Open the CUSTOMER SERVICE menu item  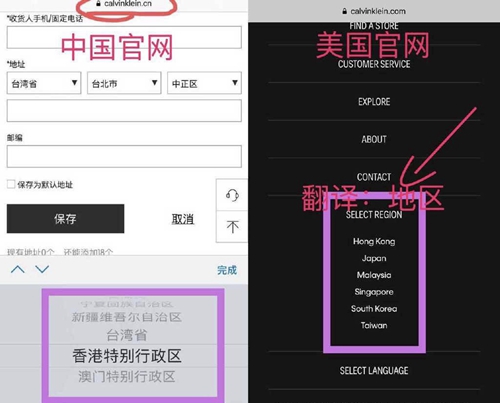tap(374, 64)
